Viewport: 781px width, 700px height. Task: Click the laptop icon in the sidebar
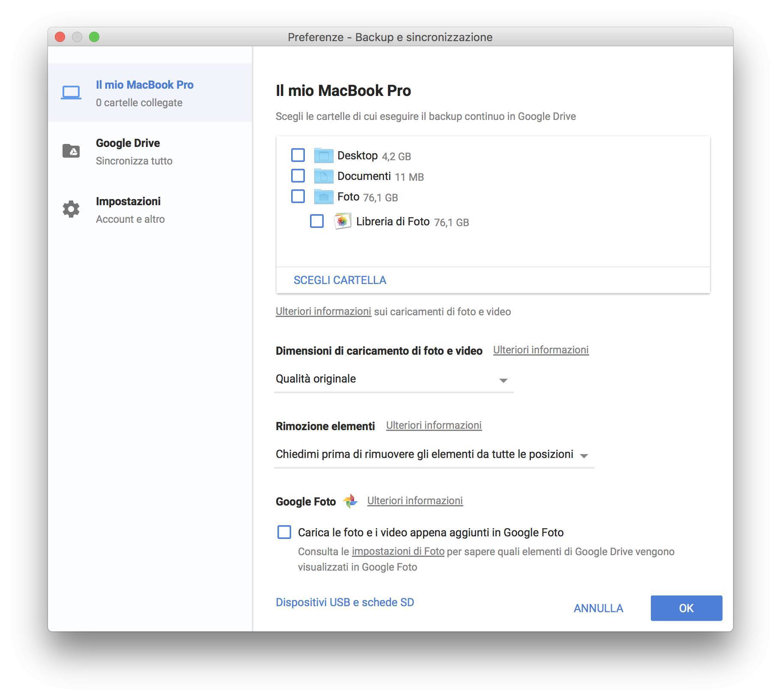click(x=71, y=93)
